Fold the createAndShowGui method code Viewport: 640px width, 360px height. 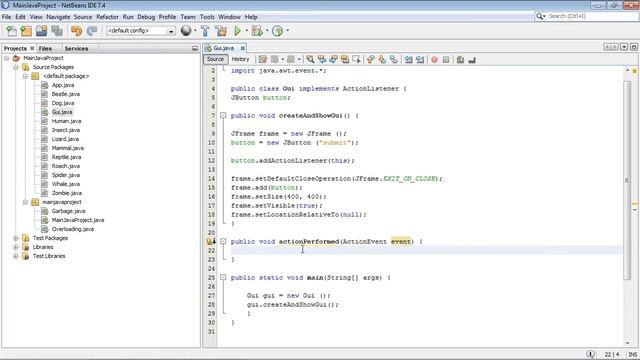[223, 116]
